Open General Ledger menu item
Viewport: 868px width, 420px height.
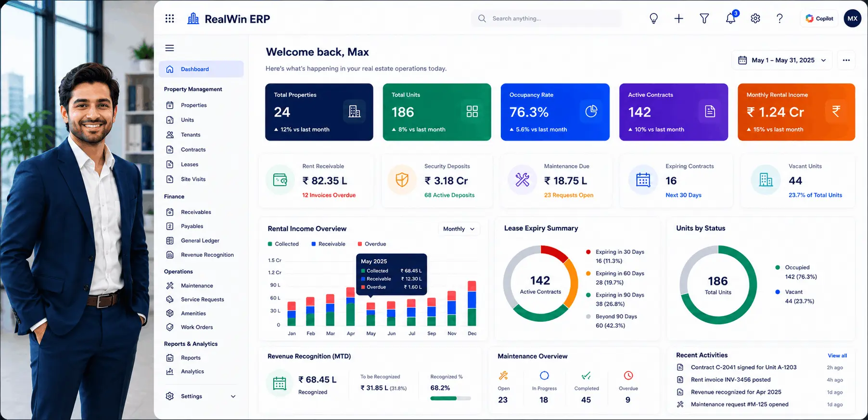click(201, 240)
